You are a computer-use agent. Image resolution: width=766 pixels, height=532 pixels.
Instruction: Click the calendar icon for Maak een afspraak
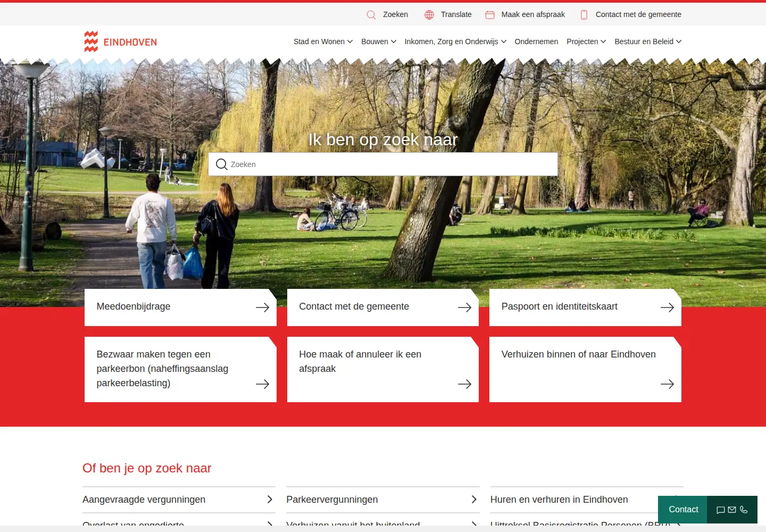pos(490,15)
